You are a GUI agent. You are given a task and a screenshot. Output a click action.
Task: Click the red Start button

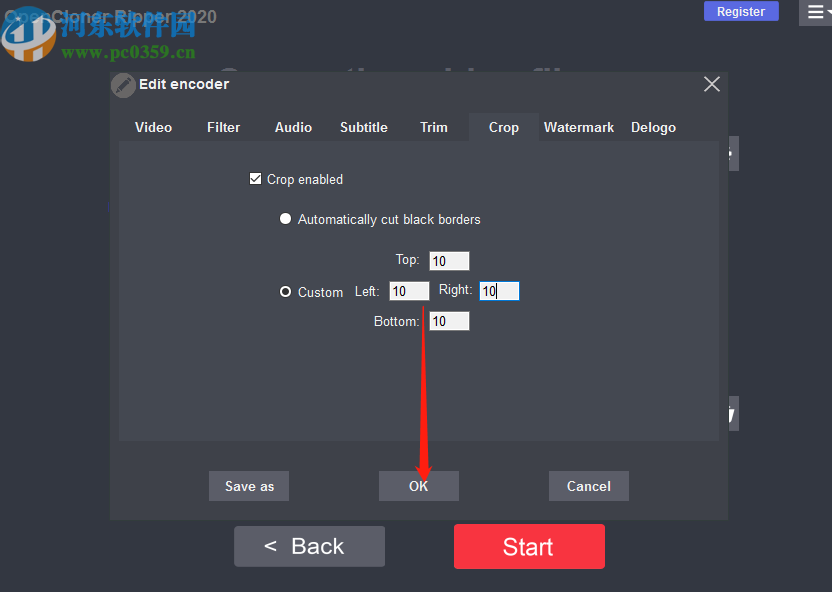pos(529,546)
